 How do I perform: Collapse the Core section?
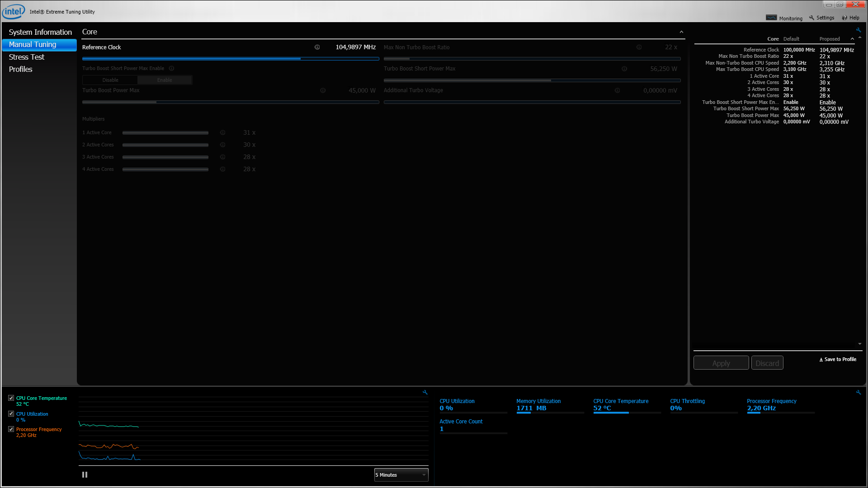coord(681,32)
